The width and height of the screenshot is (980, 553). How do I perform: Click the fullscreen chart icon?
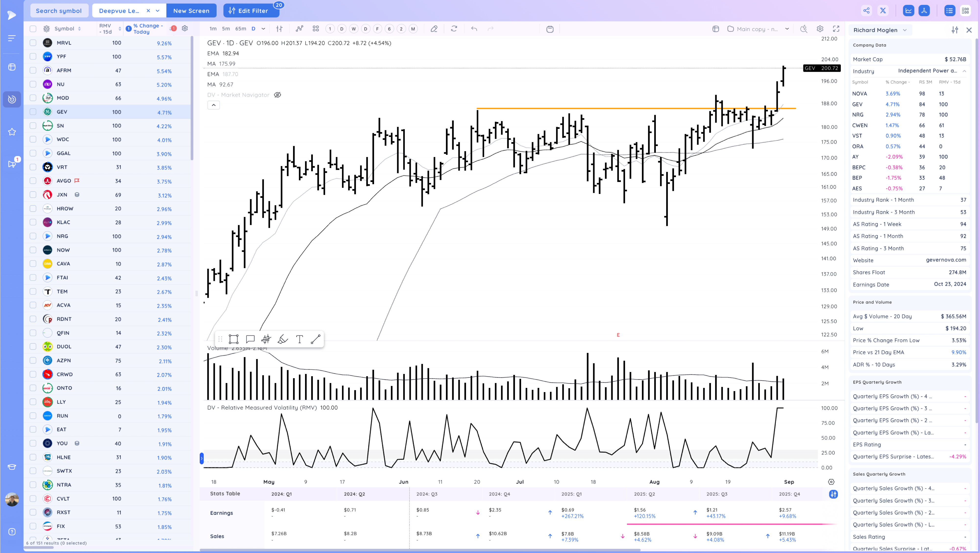point(836,29)
